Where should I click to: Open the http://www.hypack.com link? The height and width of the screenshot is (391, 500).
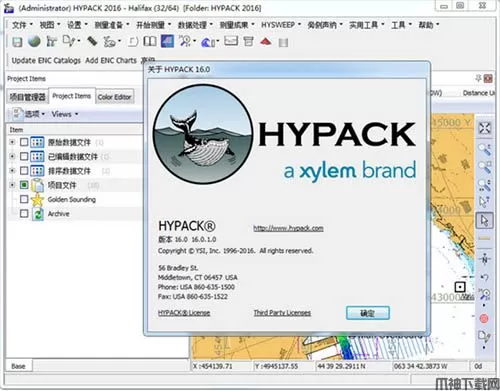[288, 228]
